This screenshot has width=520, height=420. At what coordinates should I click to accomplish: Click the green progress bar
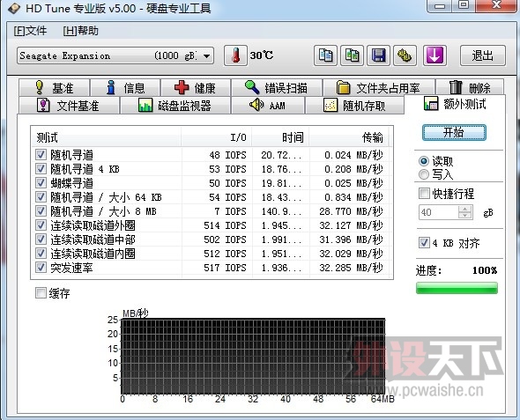[457, 288]
